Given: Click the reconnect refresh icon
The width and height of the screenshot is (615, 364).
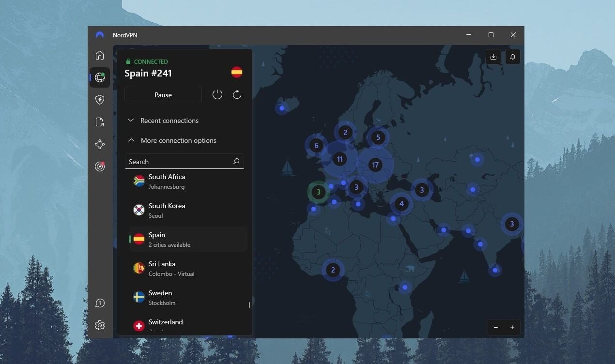Looking at the screenshot, I should (x=237, y=94).
